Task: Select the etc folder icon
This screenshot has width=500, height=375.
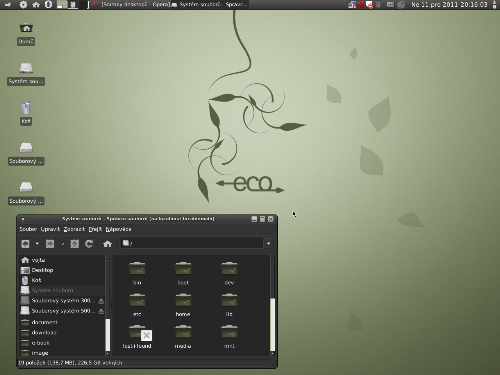Action: (x=137, y=300)
